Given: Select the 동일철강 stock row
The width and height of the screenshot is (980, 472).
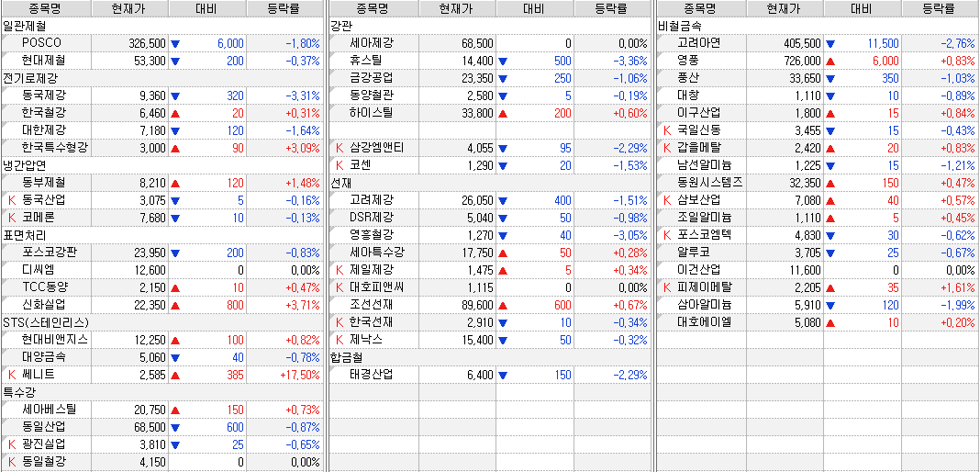Looking at the screenshot, I should (x=44, y=462).
